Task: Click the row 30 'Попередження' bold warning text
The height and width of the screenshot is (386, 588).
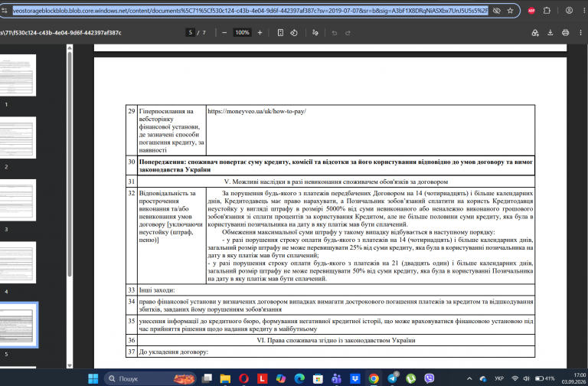Action: pos(335,165)
